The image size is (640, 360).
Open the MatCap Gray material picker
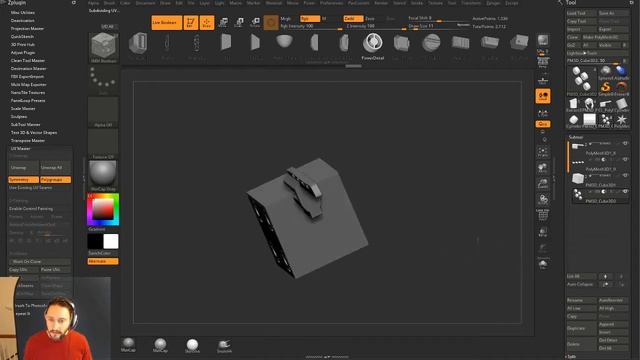[x=103, y=176]
